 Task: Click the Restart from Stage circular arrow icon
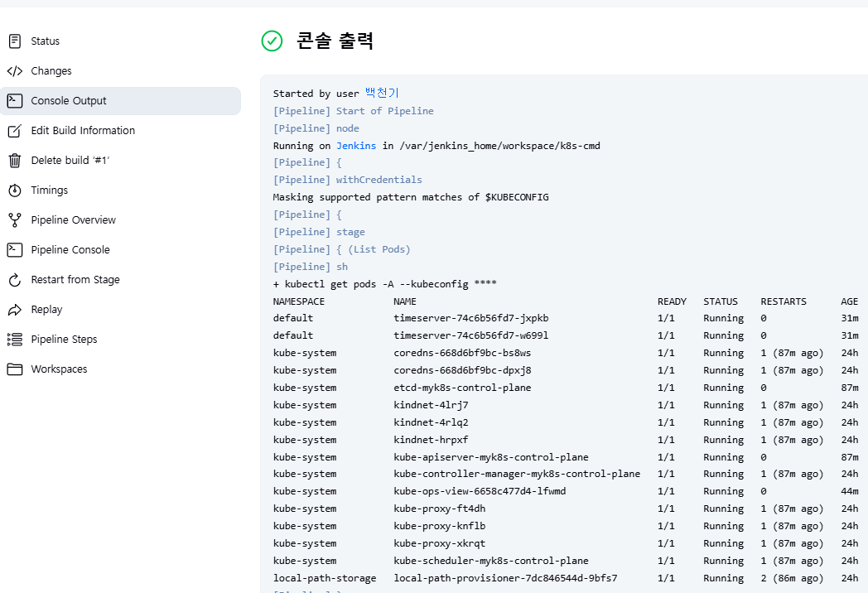point(15,280)
